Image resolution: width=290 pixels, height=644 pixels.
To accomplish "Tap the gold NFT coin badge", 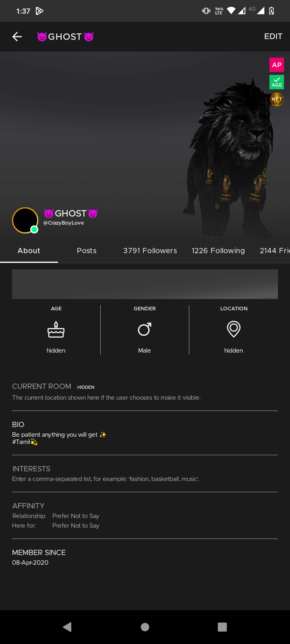I will (277, 99).
